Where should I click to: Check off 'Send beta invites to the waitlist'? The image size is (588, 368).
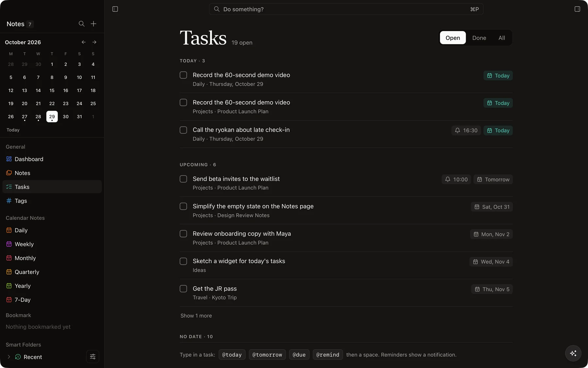[183, 179]
